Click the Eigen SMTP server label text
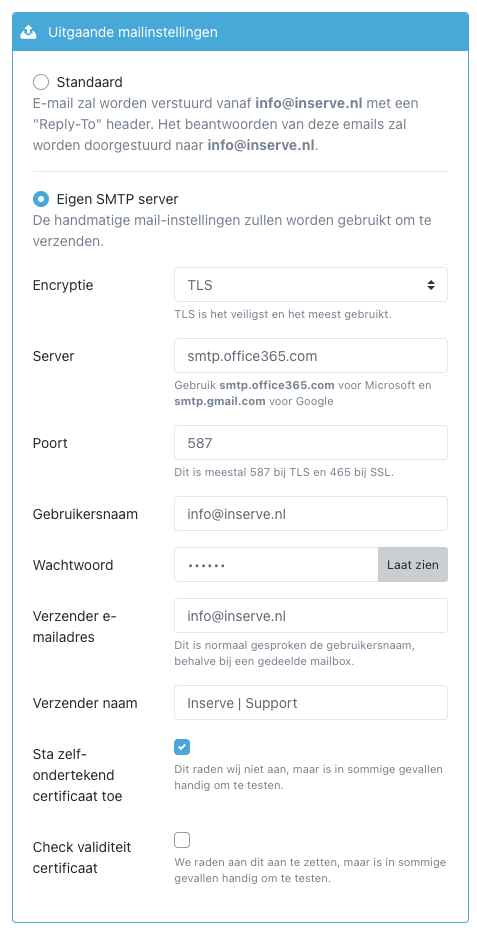 pyautogui.click(x=118, y=199)
